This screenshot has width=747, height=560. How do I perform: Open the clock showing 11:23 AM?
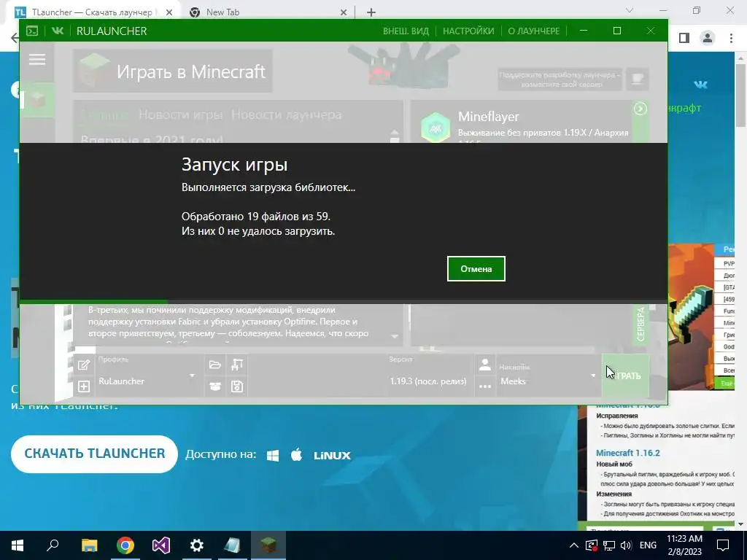click(x=684, y=545)
